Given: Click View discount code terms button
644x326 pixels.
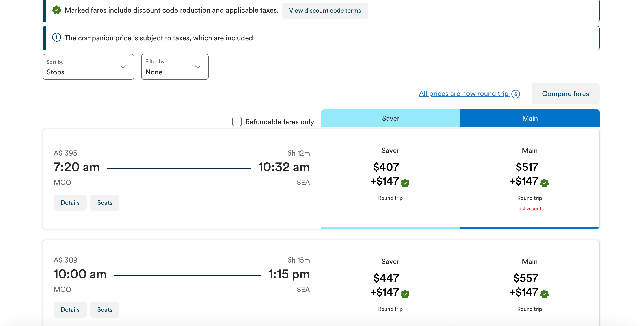Looking at the screenshot, I should [x=325, y=11].
